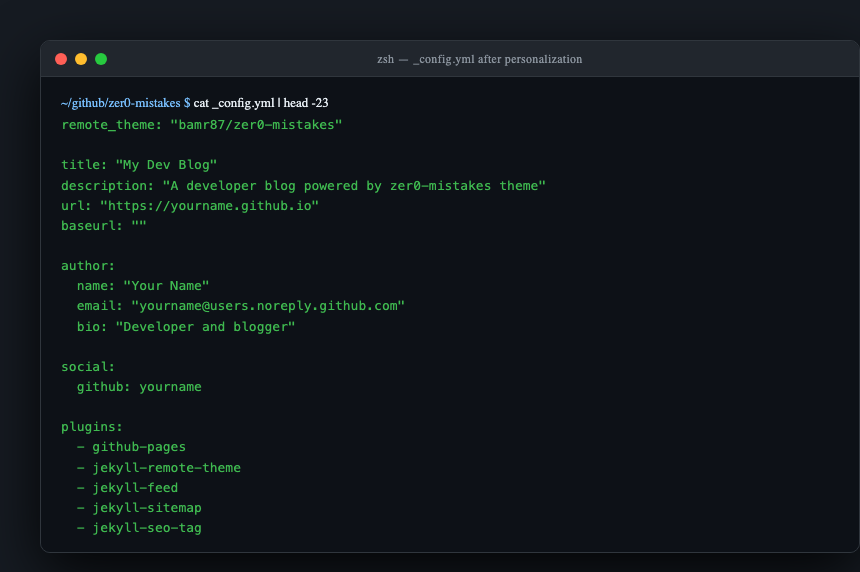Click the 'github: yourname' line
The width and height of the screenshot is (860, 572).
coord(139,387)
